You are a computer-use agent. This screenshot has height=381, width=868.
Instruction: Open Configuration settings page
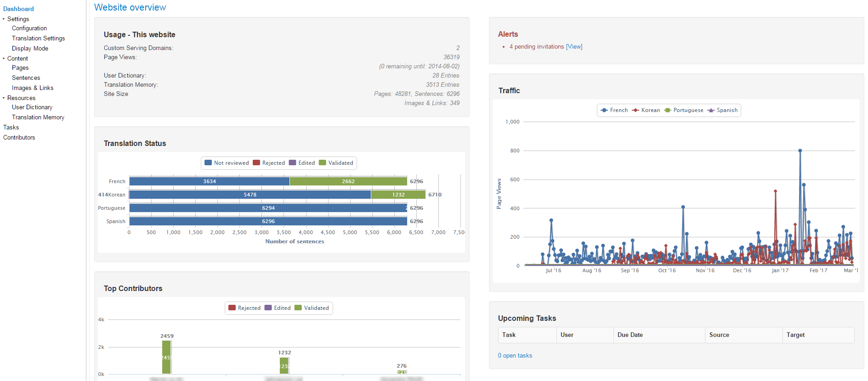(x=29, y=28)
